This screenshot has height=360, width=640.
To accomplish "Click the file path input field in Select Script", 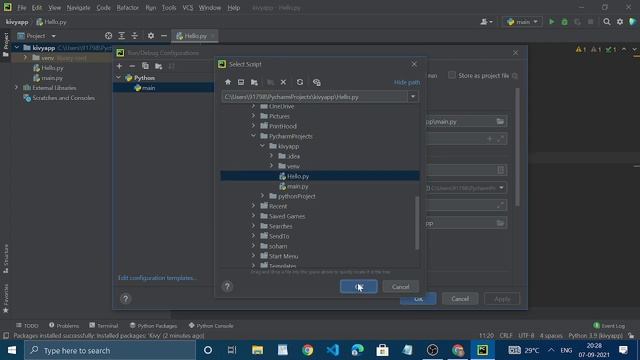I will [x=314, y=97].
